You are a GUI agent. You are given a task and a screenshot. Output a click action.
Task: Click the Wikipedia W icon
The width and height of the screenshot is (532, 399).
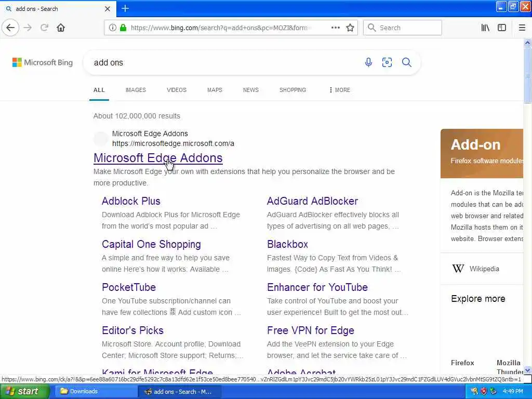[458, 269]
